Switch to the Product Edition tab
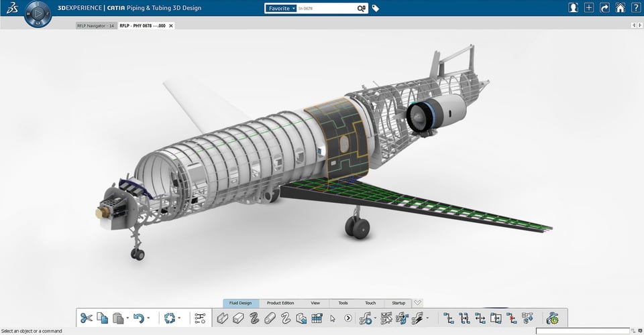 280,303
